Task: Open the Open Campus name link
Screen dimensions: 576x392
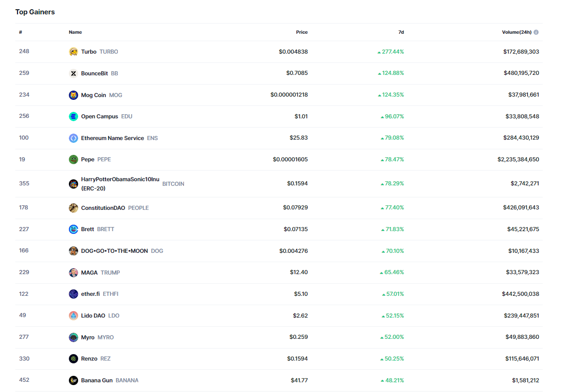Action: 99,116
